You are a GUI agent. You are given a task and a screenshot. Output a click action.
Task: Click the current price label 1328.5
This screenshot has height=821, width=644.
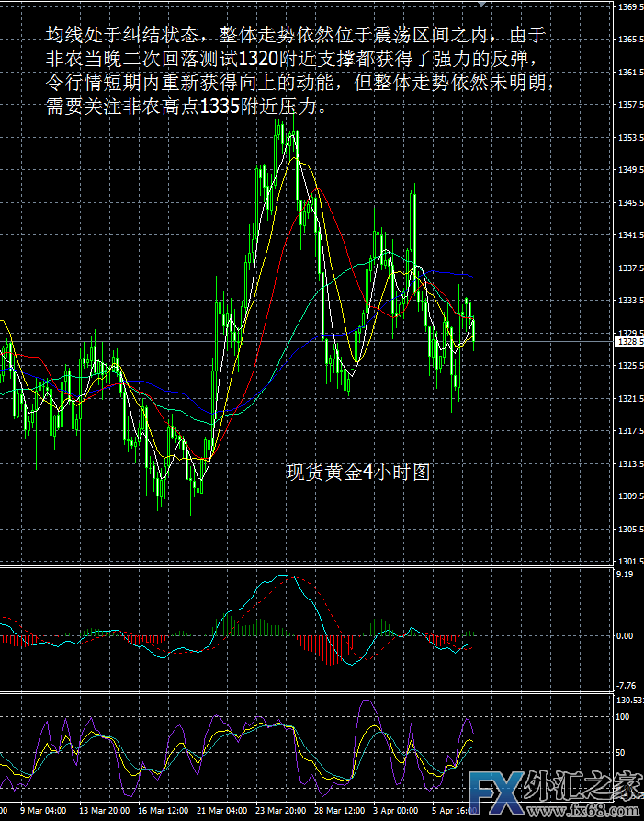[x=628, y=341]
